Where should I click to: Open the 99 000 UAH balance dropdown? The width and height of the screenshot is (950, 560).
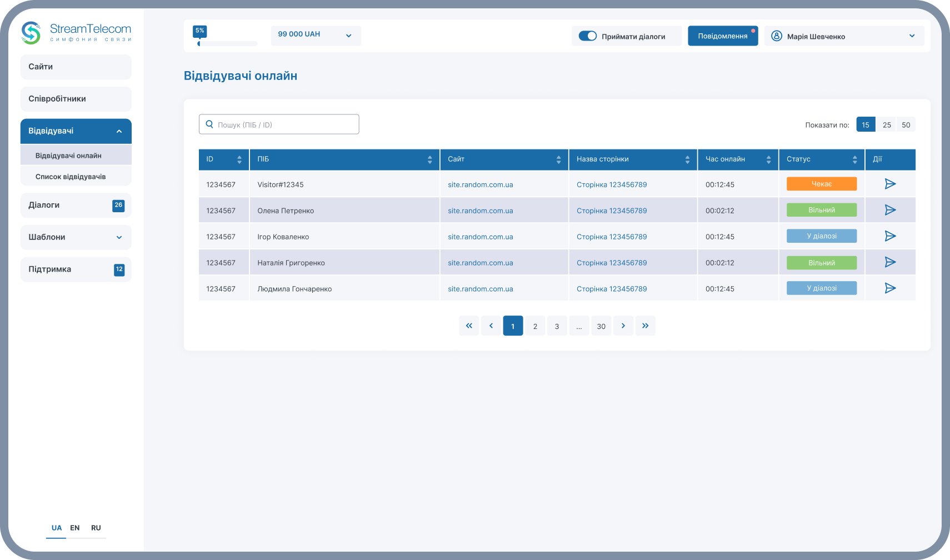coord(316,34)
